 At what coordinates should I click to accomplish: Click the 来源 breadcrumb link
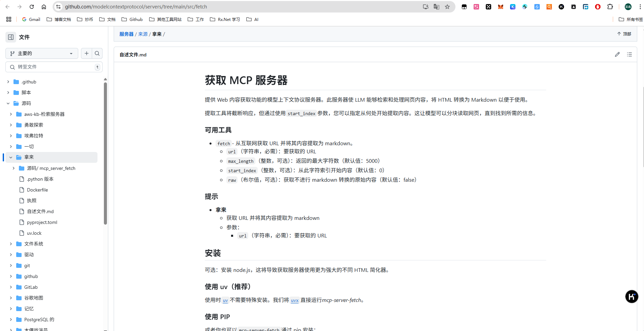[x=143, y=34]
